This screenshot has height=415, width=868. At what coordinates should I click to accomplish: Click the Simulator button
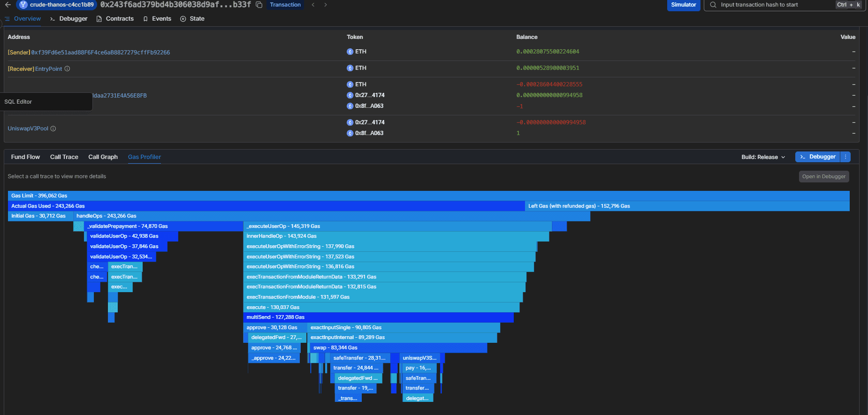coord(683,5)
